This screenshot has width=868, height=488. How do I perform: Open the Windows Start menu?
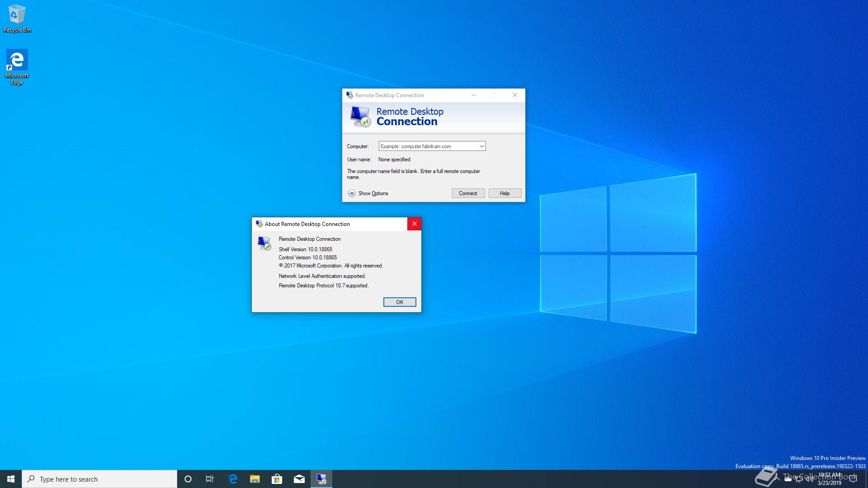tap(11, 479)
